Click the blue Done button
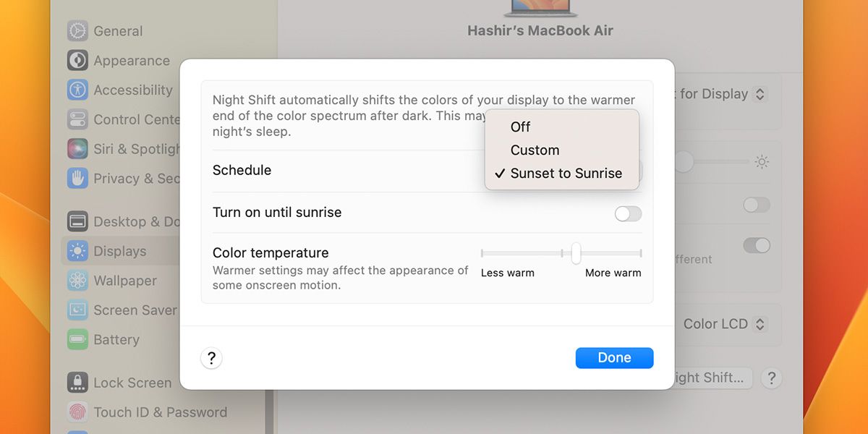This screenshot has width=868, height=434. click(614, 357)
